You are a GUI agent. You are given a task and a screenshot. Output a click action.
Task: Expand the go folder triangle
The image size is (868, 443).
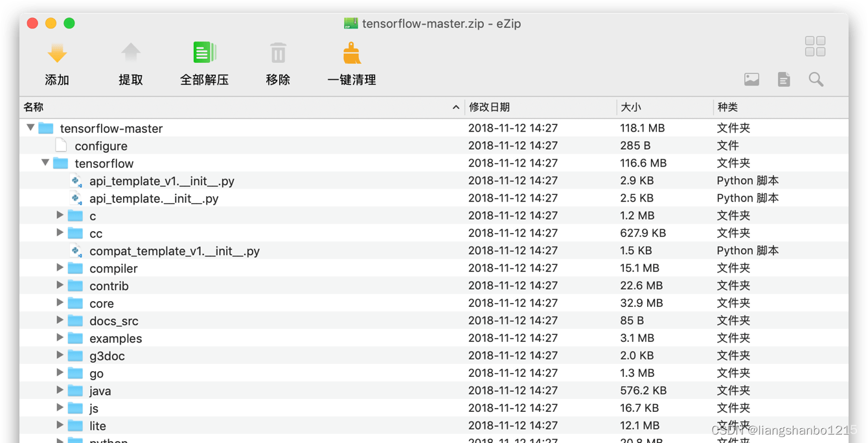pyautogui.click(x=60, y=372)
